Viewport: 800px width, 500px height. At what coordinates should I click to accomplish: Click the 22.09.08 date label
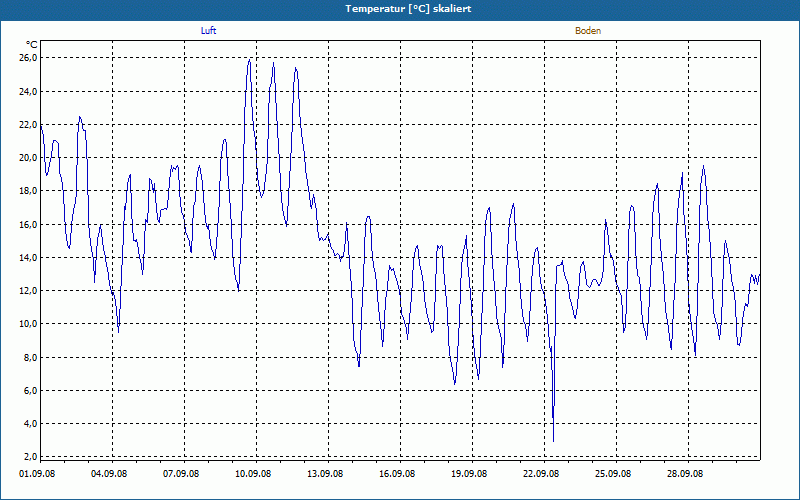pyautogui.click(x=541, y=473)
